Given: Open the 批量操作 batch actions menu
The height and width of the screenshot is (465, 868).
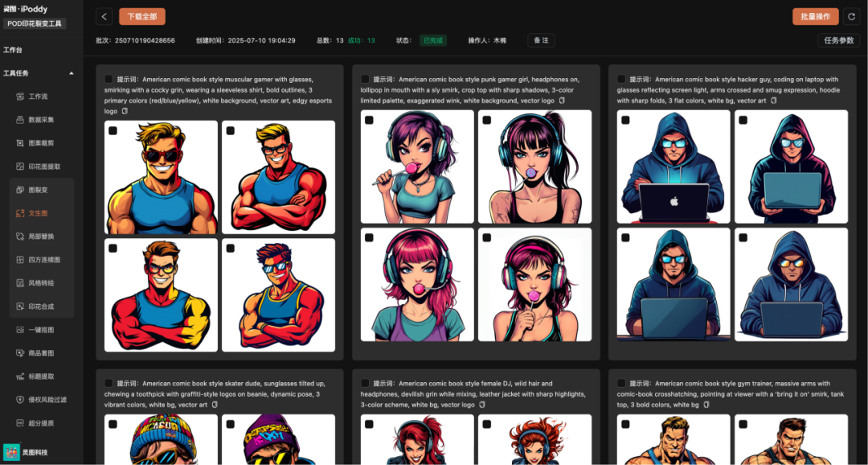Looking at the screenshot, I should pos(815,16).
